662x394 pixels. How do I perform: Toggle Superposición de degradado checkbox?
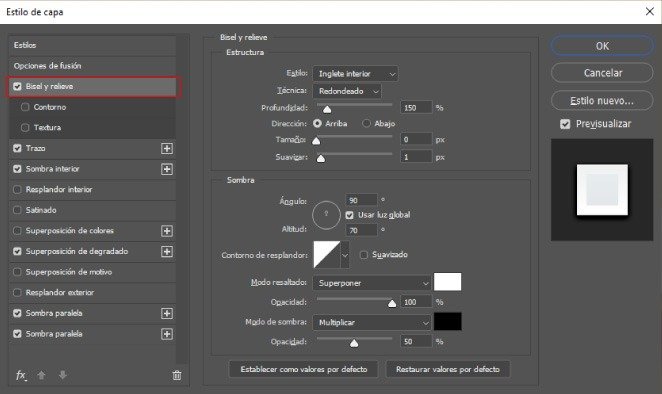coord(17,251)
